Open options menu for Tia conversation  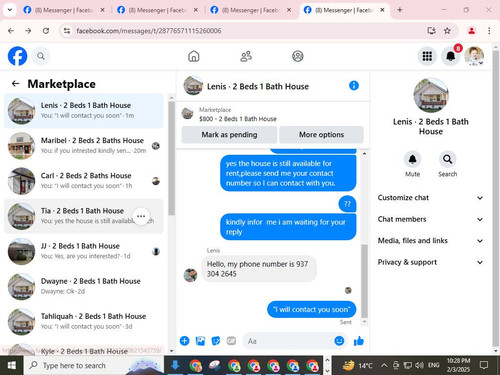(x=141, y=216)
